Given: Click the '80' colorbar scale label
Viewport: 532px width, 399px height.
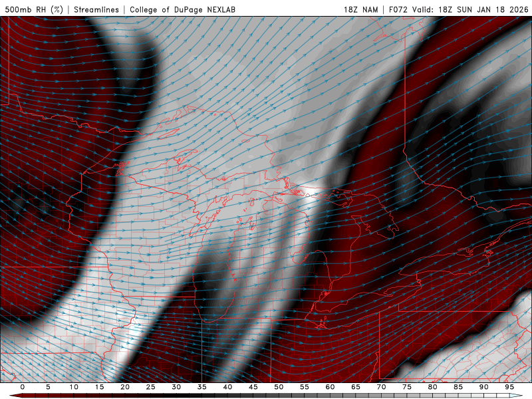Looking at the screenshot, I should point(432,387).
